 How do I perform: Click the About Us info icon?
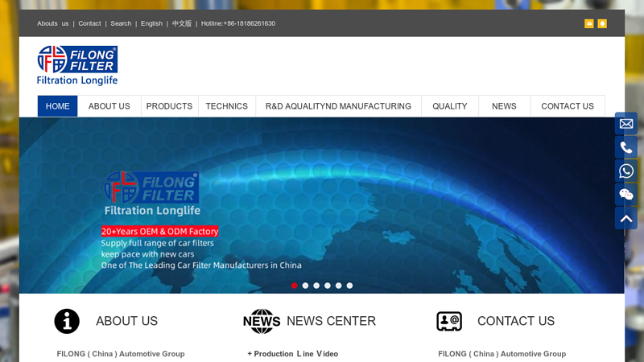pyautogui.click(x=67, y=321)
